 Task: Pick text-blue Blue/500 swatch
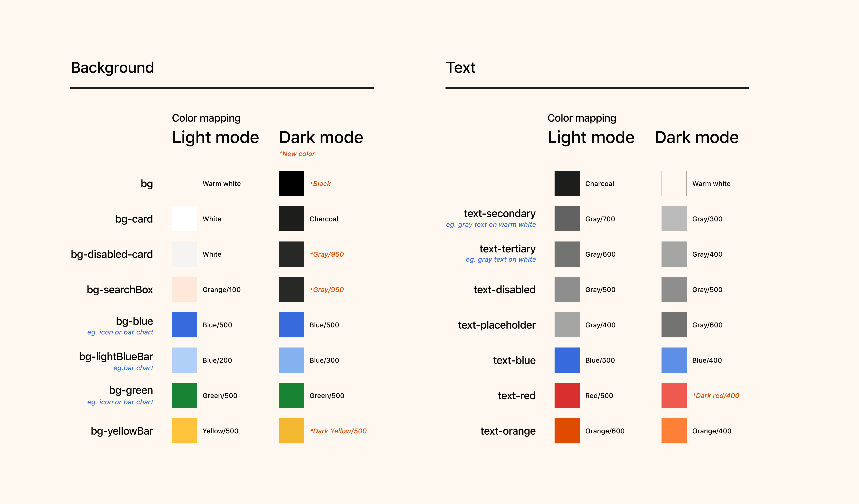point(567,360)
